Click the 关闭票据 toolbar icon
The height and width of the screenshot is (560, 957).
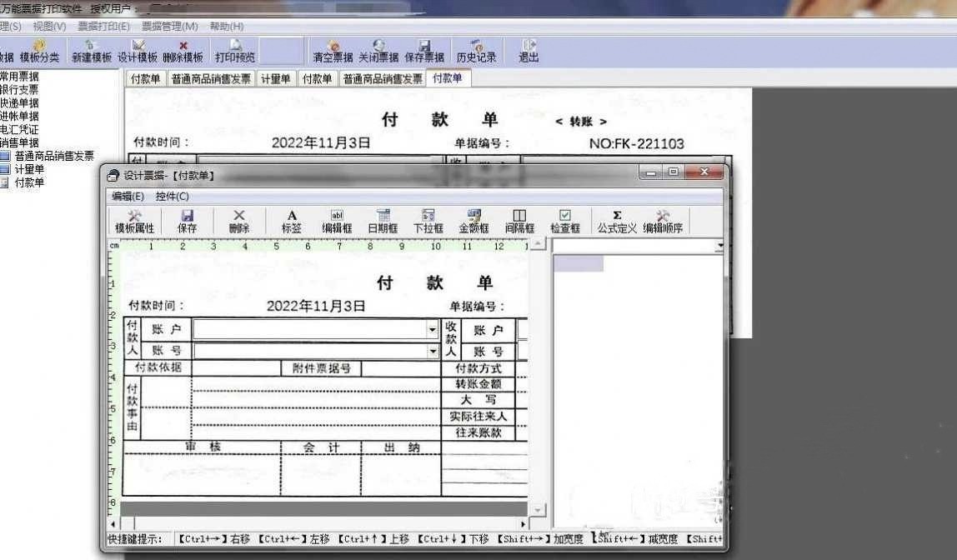coord(378,51)
